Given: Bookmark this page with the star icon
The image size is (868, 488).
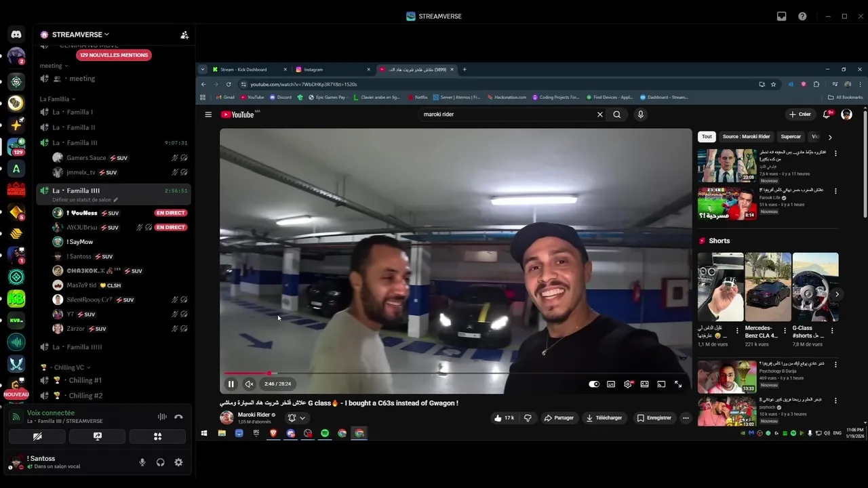Looking at the screenshot, I should pos(773,85).
